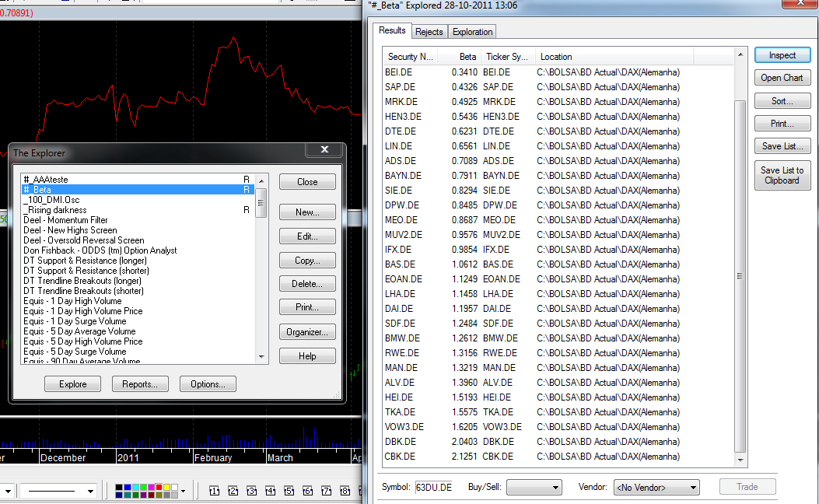The height and width of the screenshot is (504, 819).
Task: Pick the cyan color swatch
Action: point(135,488)
